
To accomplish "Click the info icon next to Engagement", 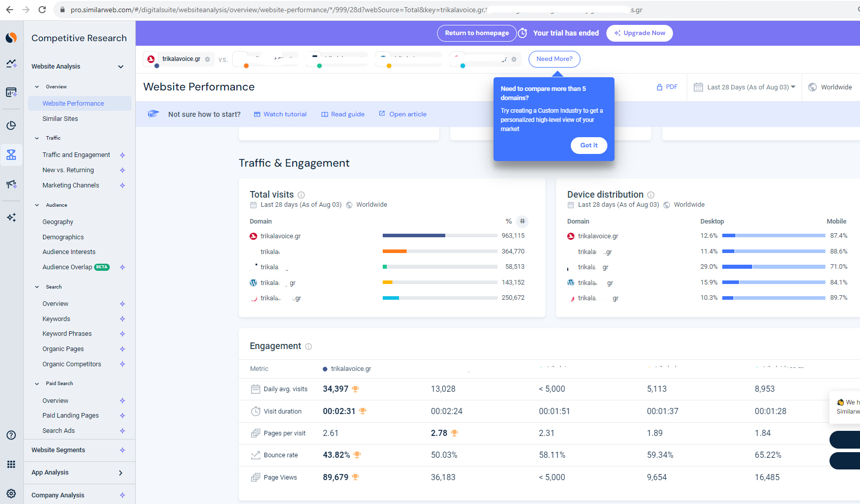I will pos(309,346).
